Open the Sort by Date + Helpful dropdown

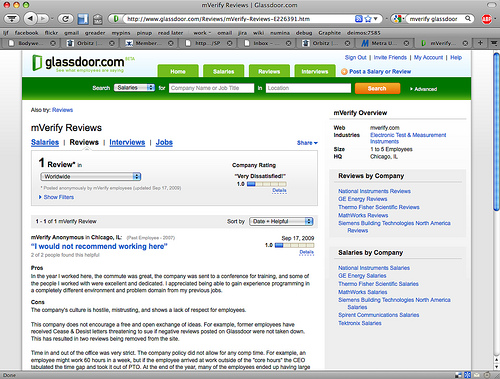coord(281,221)
